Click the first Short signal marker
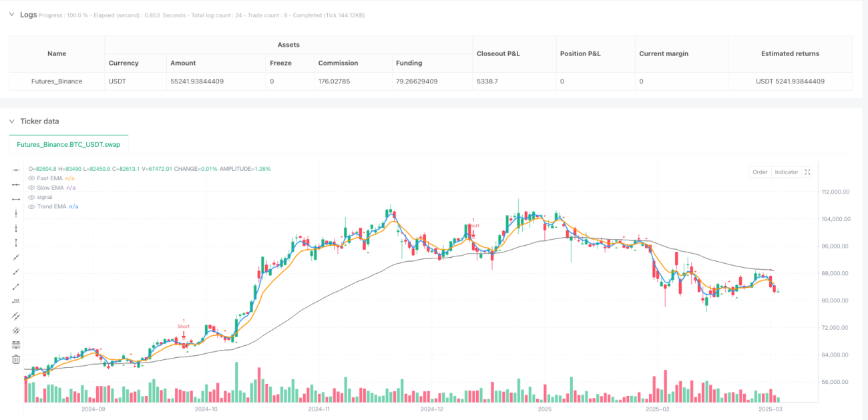 point(184,327)
